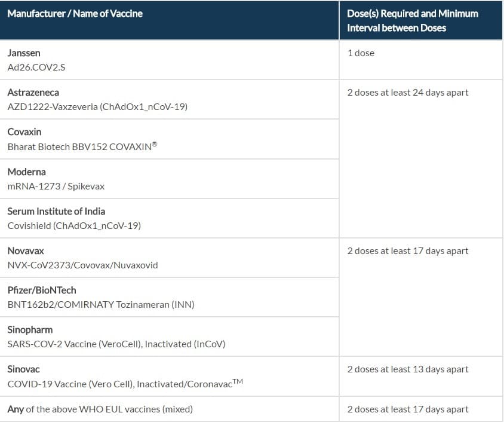Select the Covaxin manufacturer name
Image resolution: width=504 pixels, height=422 pixels.
[x=24, y=132]
